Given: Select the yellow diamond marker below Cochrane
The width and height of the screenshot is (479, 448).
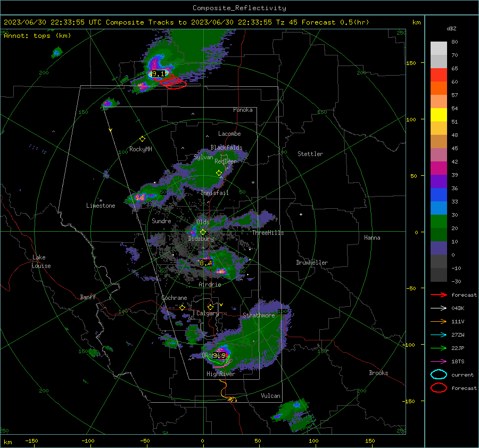Looking at the screenshot, I should pyautogui.click(x=183, y=307).
